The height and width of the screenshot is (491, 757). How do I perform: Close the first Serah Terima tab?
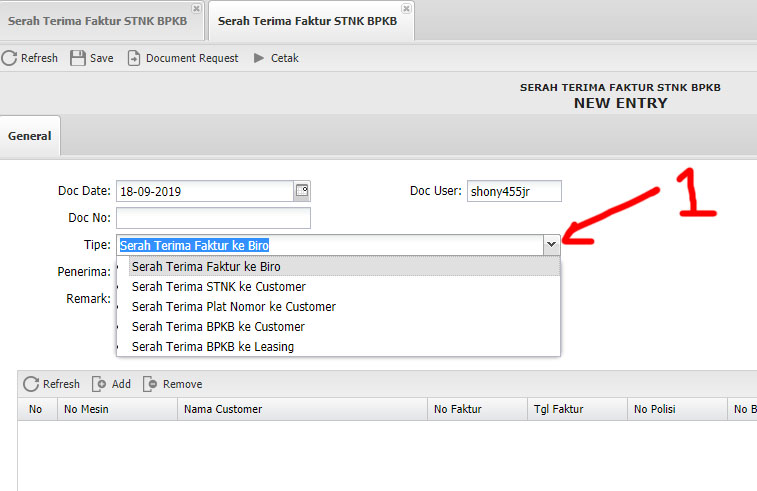coord(196,8)
